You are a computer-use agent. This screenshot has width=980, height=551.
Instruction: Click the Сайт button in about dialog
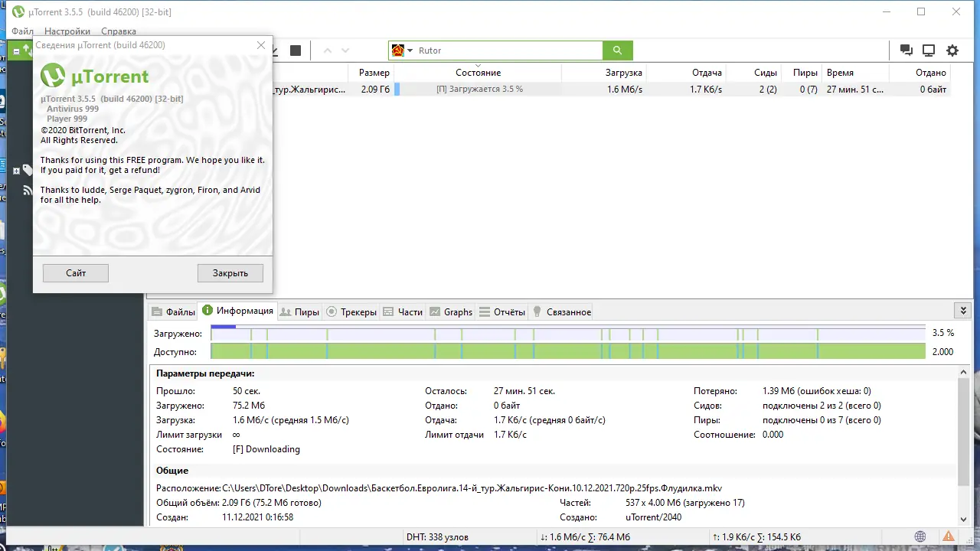[75, 273]
